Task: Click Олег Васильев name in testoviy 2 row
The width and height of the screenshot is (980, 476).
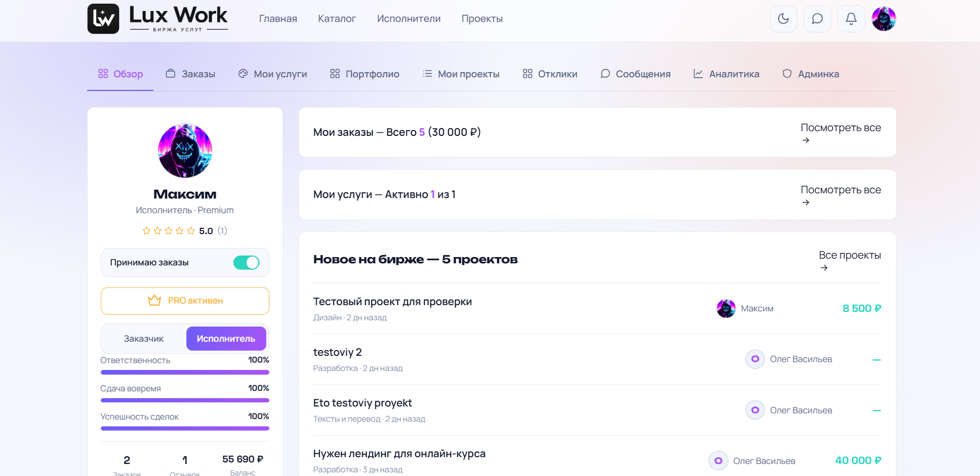Action: tap(801, 359)
